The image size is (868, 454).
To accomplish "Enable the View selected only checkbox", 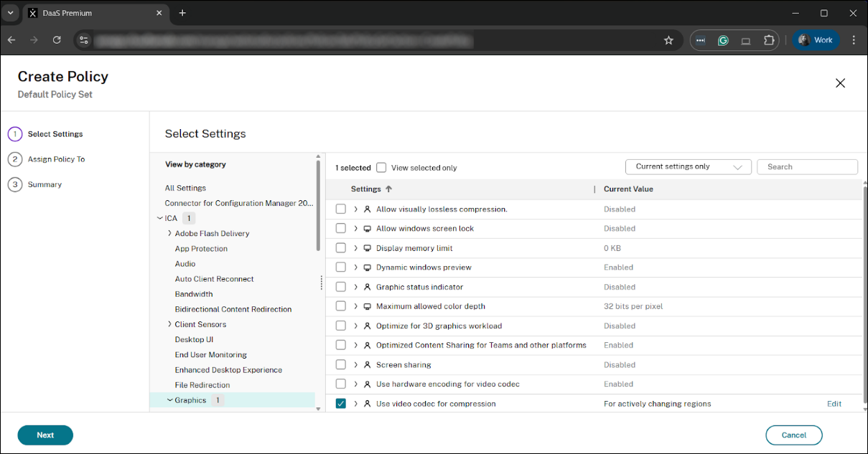I will [x=381, y=167].
